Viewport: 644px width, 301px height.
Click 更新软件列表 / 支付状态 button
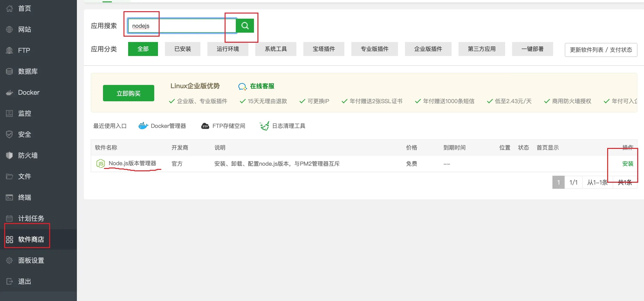click(x=601, y=50)
